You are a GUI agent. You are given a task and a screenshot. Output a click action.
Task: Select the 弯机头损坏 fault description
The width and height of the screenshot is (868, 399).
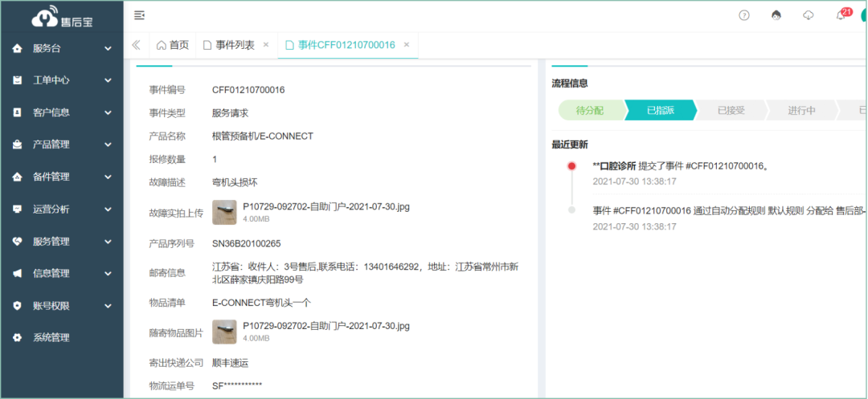235,182
